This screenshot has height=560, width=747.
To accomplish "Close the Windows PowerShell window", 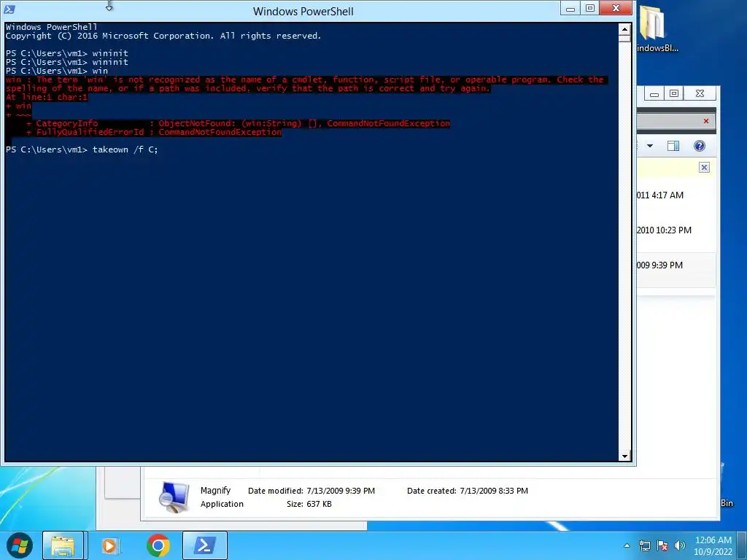I will coord(616,9).
